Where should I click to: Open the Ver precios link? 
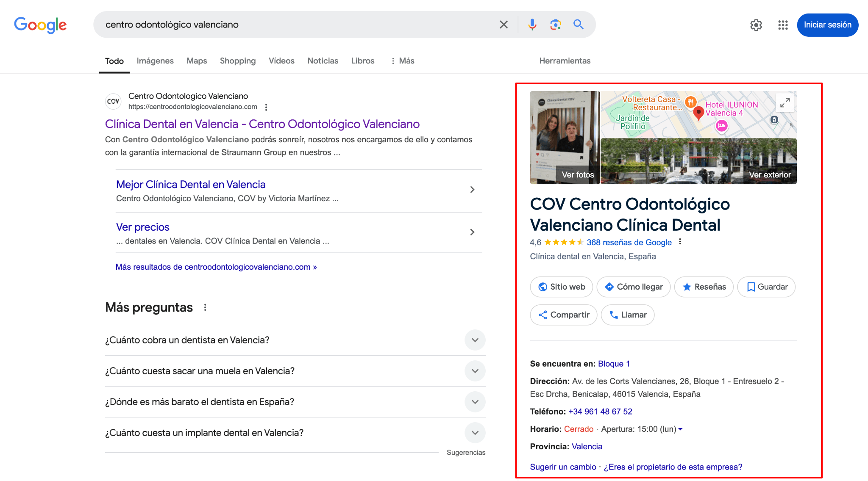pyautogui.click(x=143, y=227)
